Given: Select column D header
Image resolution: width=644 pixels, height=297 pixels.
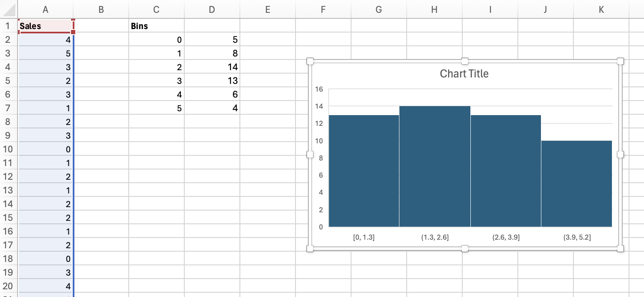Looking at the screenshot, I should pyautogui.click(x=212, y=9).
